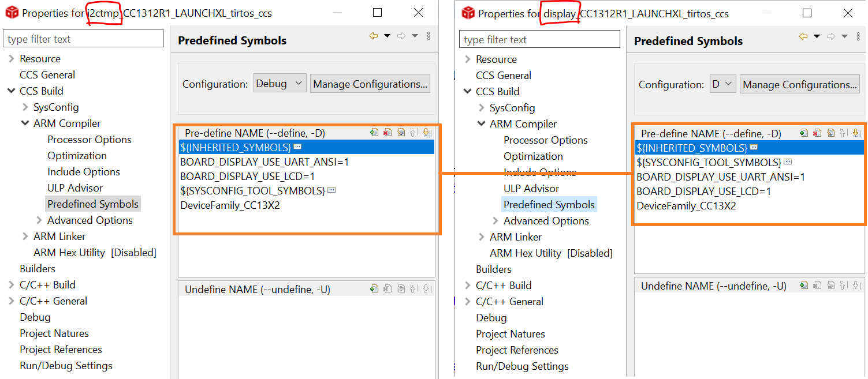868x379 pixels.
Task: Click Delete symbol icon in i2ctmp Pre-define list
Action: point(387,133)
